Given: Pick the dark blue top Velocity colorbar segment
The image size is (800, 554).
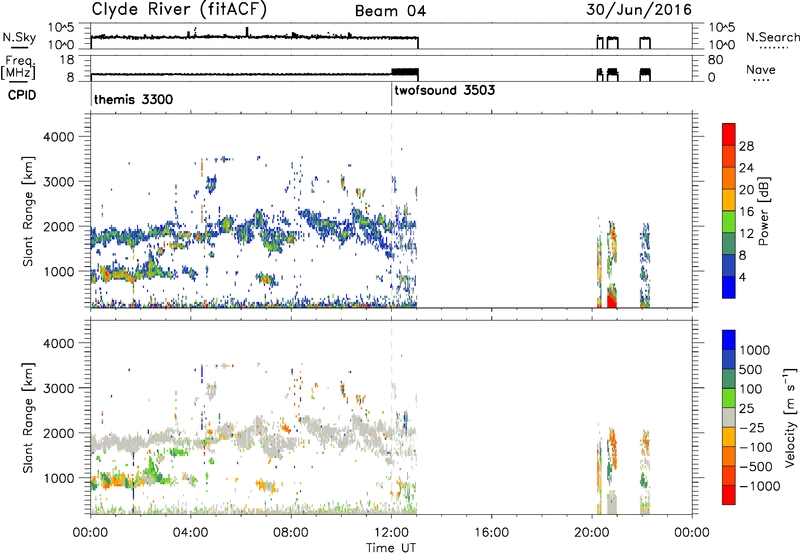Looking at the screenshot, I should 729,340.
